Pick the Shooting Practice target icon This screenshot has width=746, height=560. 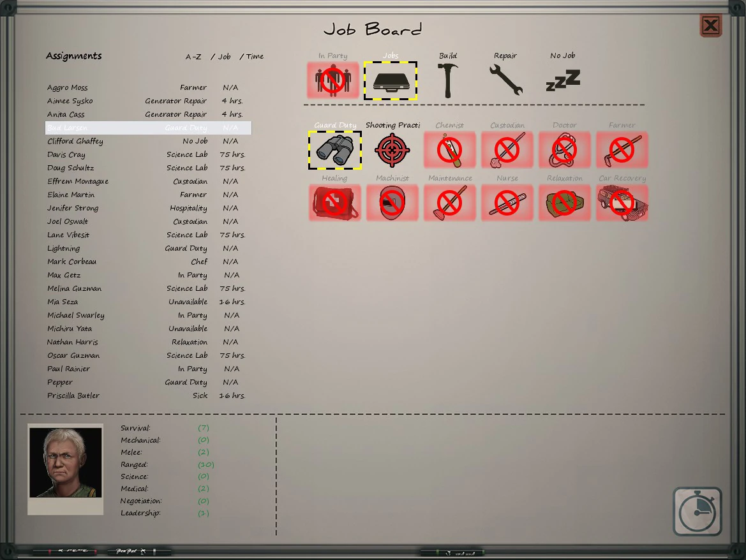coord(392,151)
